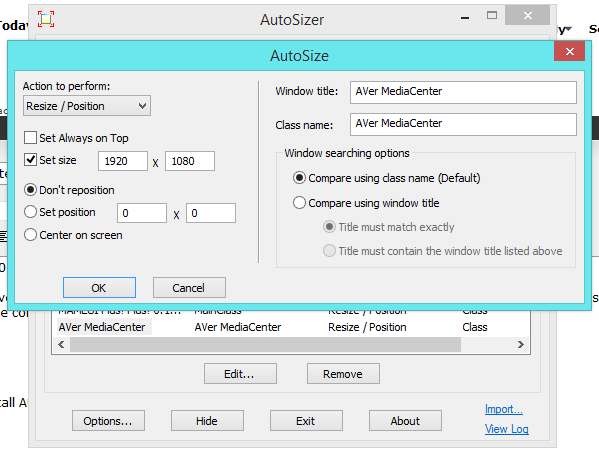The height and width of the screenshot is (460, 599).
Task: Click the AutoSizer app icon in title bar
Action: pyautogui.click(x=46, y=19)
